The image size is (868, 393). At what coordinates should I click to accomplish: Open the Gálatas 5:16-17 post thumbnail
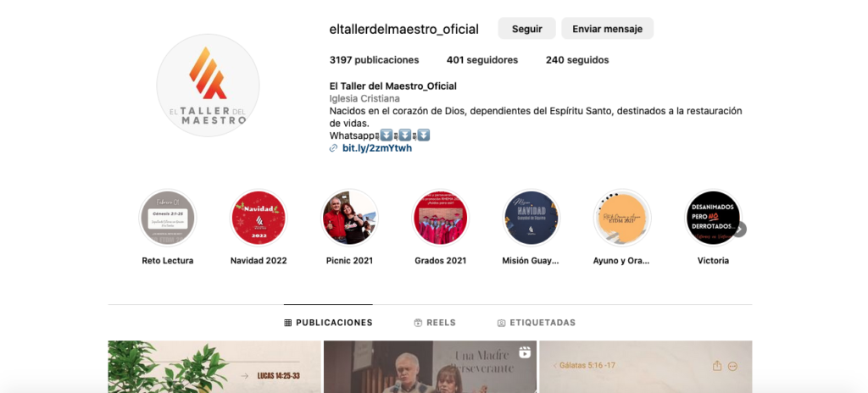[646, 367]
